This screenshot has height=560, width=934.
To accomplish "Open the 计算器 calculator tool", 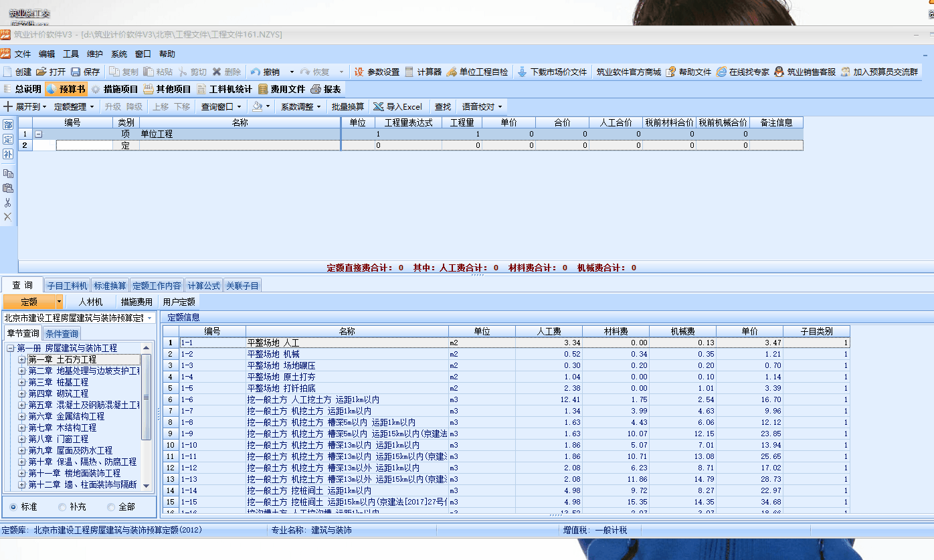I will (x=409, y=72).
